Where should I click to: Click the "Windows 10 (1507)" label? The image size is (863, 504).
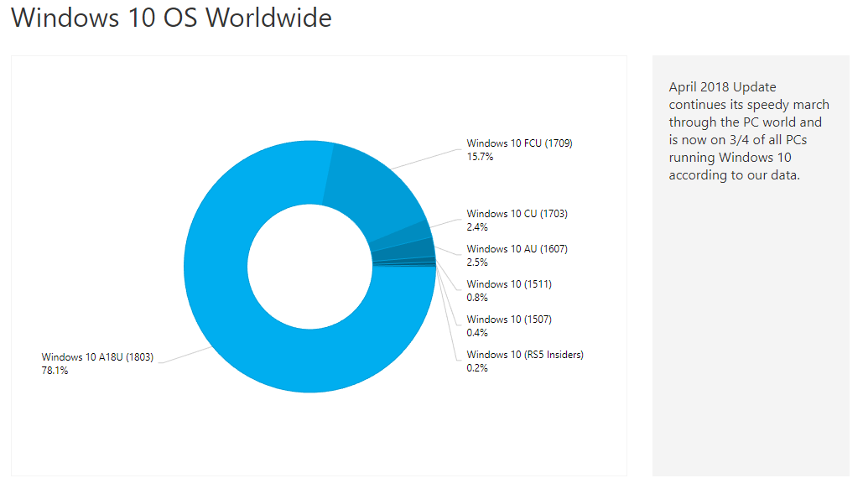tap(509, 320)
